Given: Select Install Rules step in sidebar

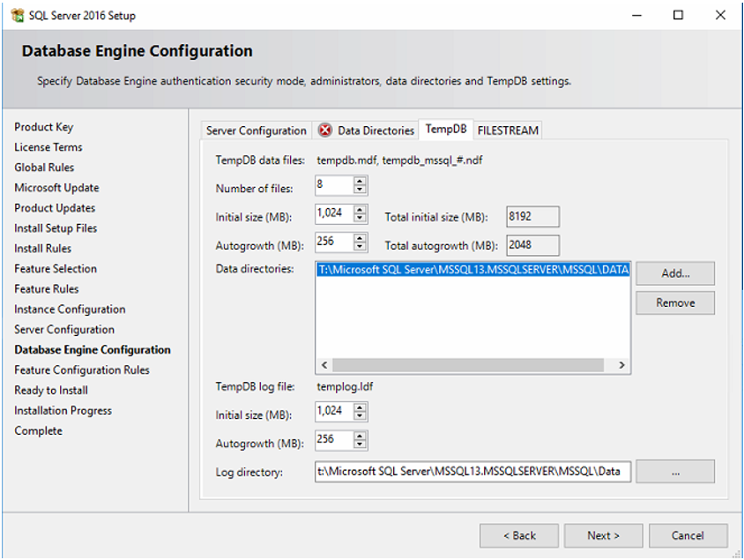Looking at the screenshot, I should click(42, 249).
